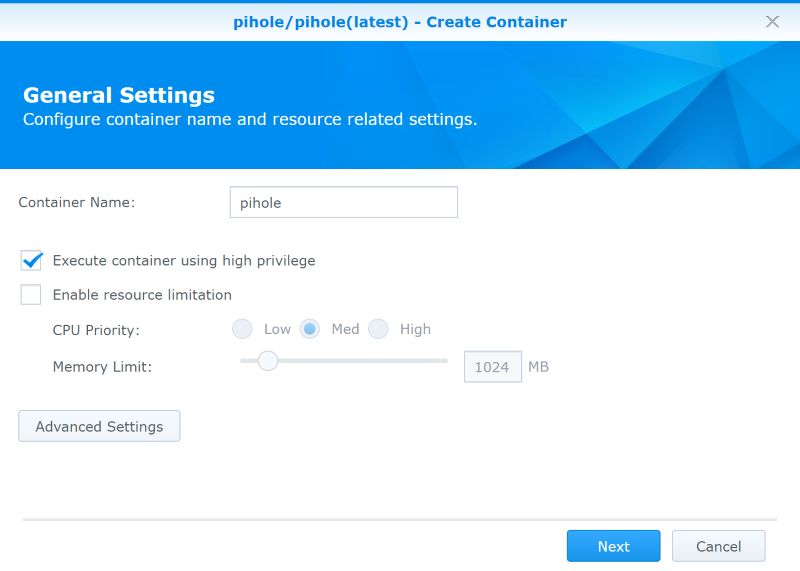The width and height of the screenshot is (800, 571).
Task: Close the Create Container dialog
Action: pos(772,21)
